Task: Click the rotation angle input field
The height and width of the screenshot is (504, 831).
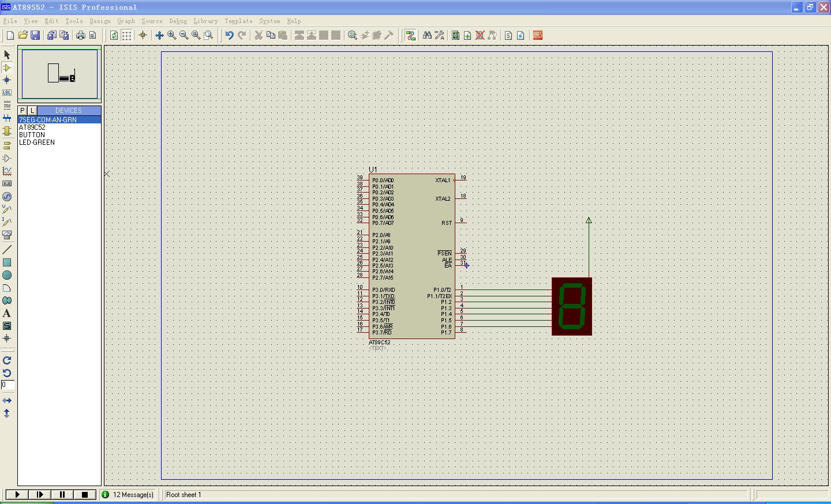Action: (x=8, y=385)
